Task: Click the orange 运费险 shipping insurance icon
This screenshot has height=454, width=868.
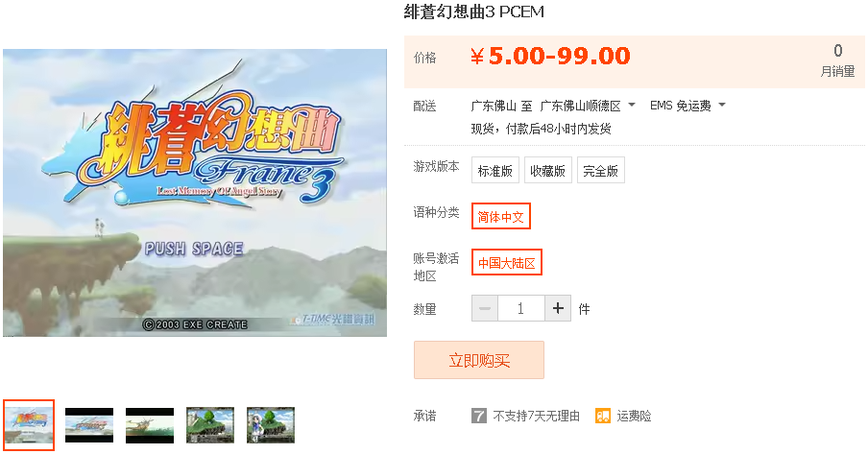Action: [x=603, y=416]
